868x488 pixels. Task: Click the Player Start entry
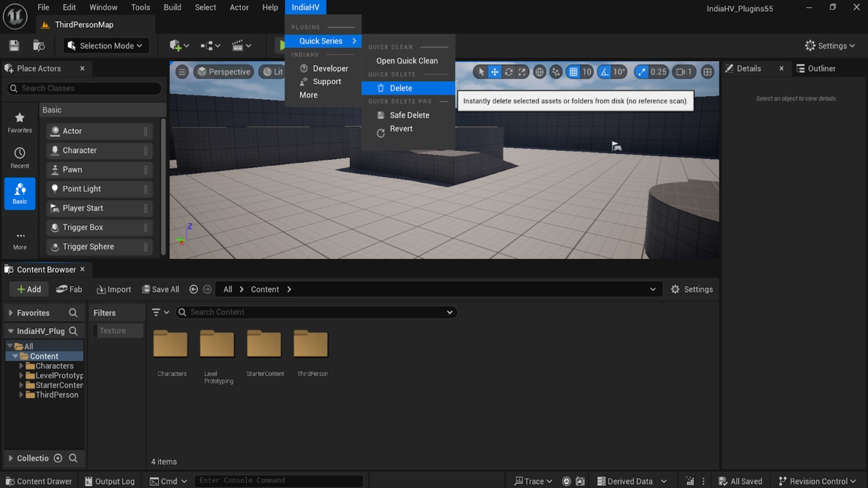(99, 208)
